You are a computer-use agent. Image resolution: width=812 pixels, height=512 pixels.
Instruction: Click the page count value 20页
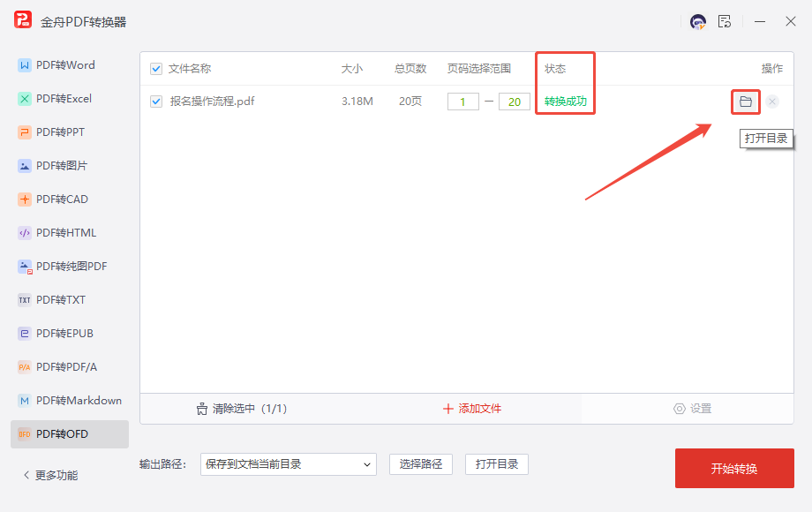coord(410,102)
